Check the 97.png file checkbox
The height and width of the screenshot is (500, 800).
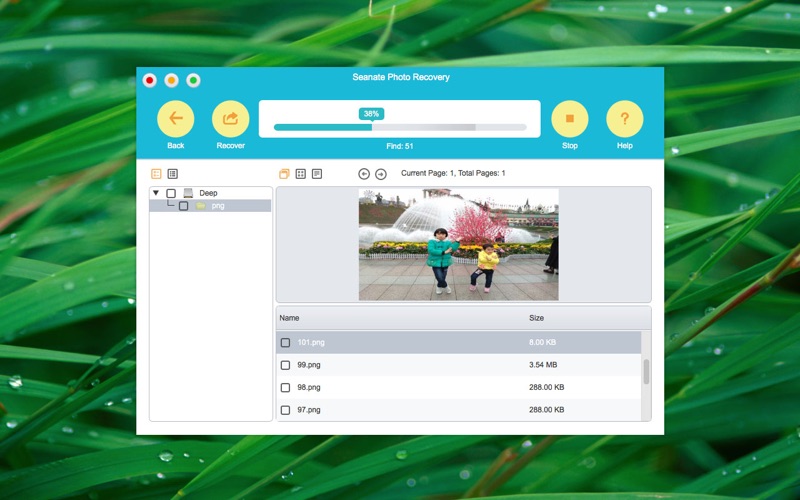coord(286,410)
